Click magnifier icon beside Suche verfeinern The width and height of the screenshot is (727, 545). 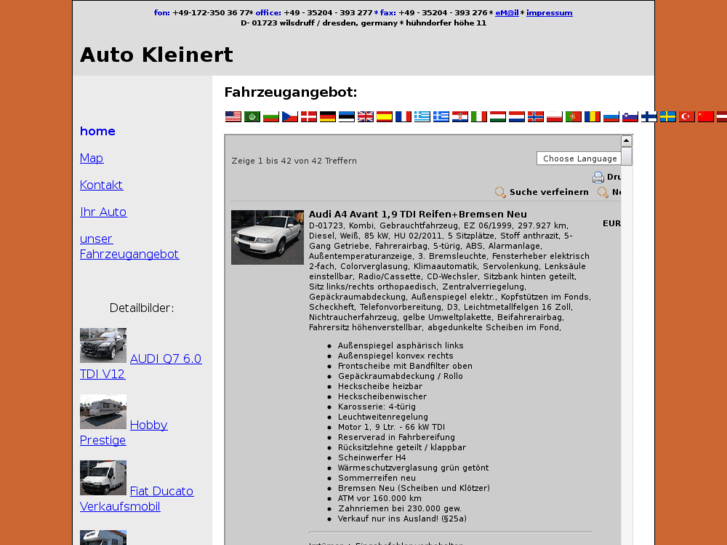(500, 192)
